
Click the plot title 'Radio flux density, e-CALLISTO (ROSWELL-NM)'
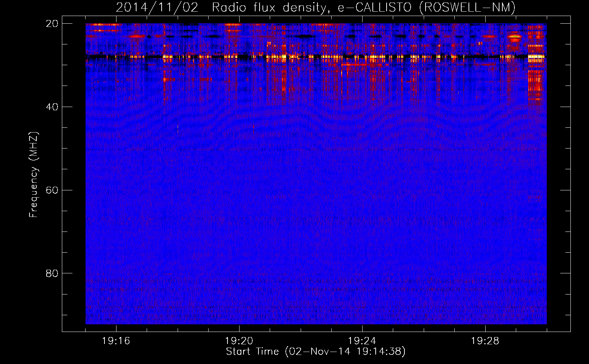click(364, 8)
